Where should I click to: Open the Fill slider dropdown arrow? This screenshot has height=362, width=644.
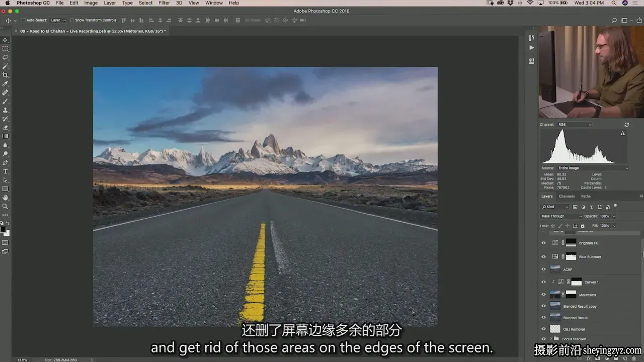(x=614, y=226)
